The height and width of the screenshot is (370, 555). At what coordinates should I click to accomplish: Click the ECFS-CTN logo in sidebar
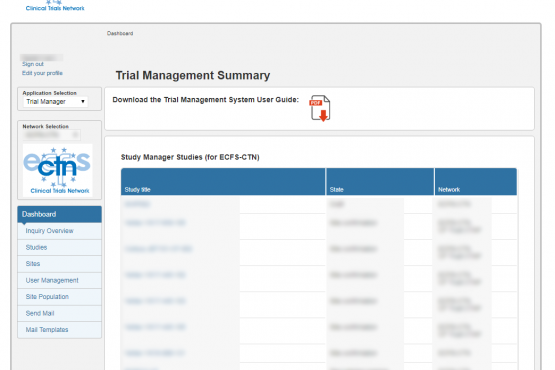coord(58,170)
